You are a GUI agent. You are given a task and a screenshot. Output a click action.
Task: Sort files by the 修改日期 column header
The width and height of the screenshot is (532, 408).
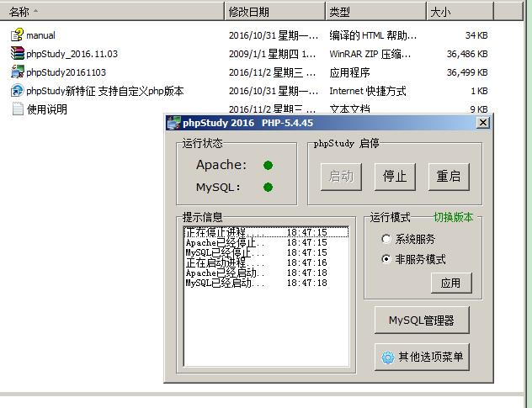click(274, 12)
